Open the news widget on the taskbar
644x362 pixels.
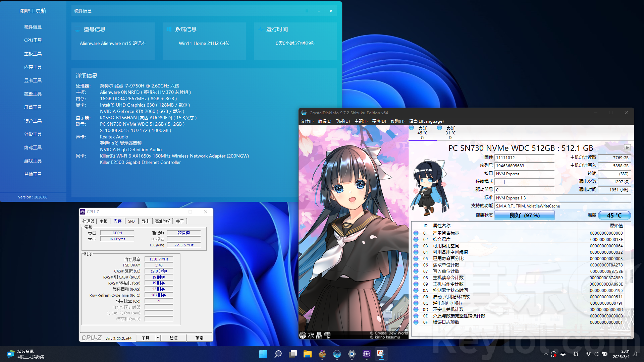click(x=27, y=354)
